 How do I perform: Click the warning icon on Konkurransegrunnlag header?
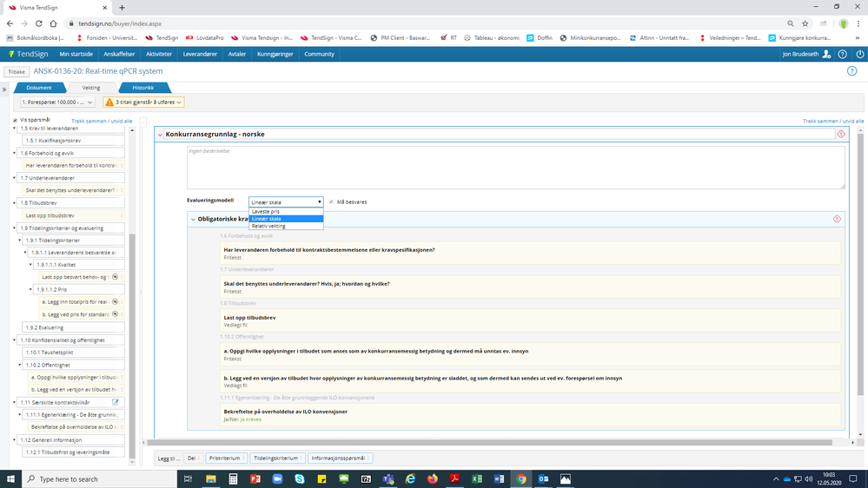[841, 134]
